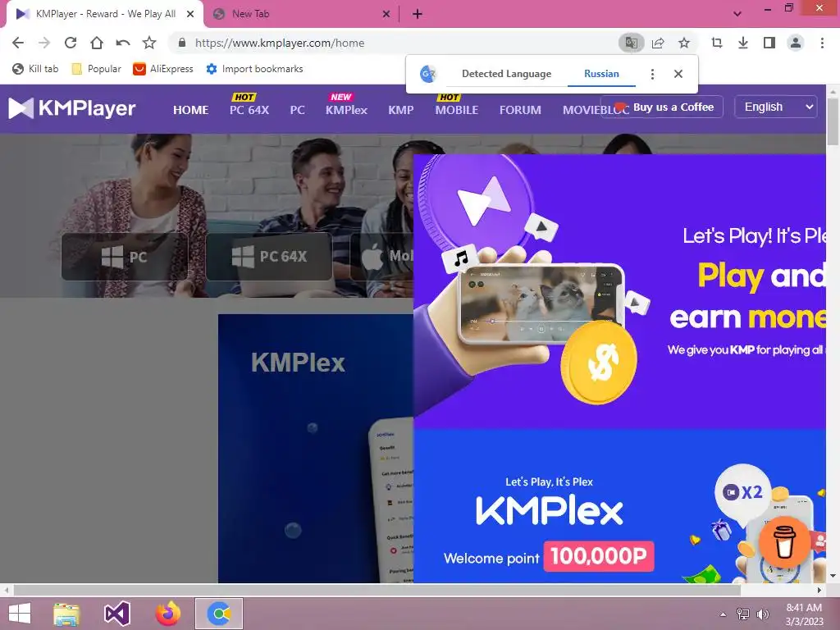Open translate popup options three dots
Viewport: 840px width, 630px height.
[x=652, y=74]
